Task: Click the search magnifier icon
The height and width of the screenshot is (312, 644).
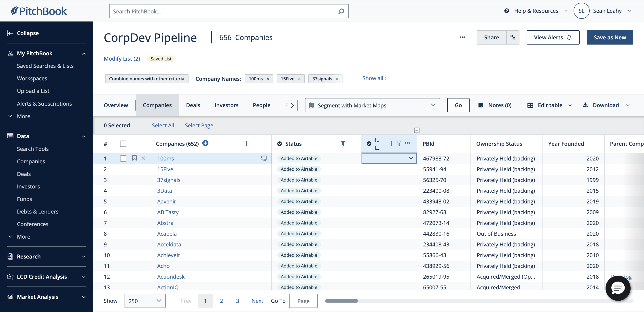Action: pyautogui.click(x=341, y=11)
